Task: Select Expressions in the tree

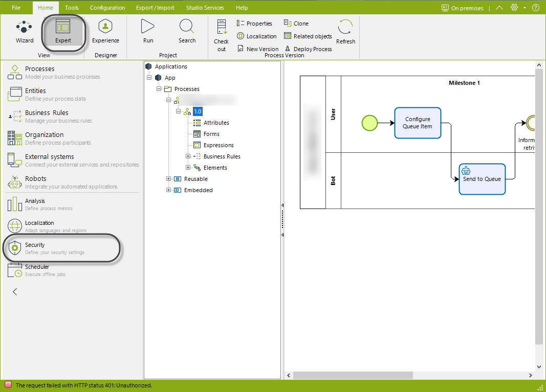Action: 219,145
